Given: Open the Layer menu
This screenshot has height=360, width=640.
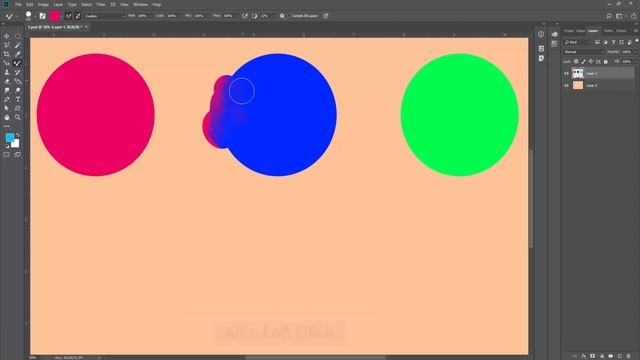Looking at the screenshot, I should [x=58, y=4].
